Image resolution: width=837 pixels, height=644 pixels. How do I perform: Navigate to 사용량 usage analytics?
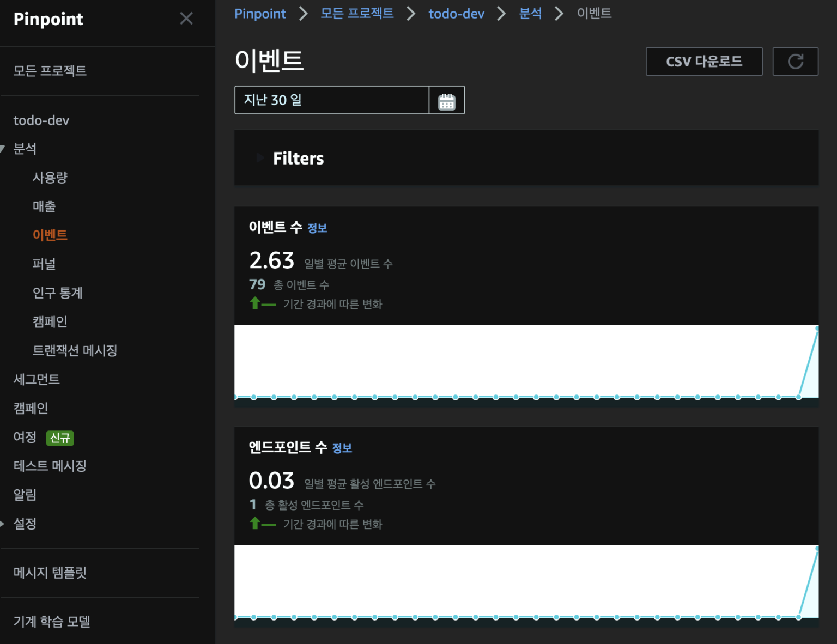tap(50, 177)
